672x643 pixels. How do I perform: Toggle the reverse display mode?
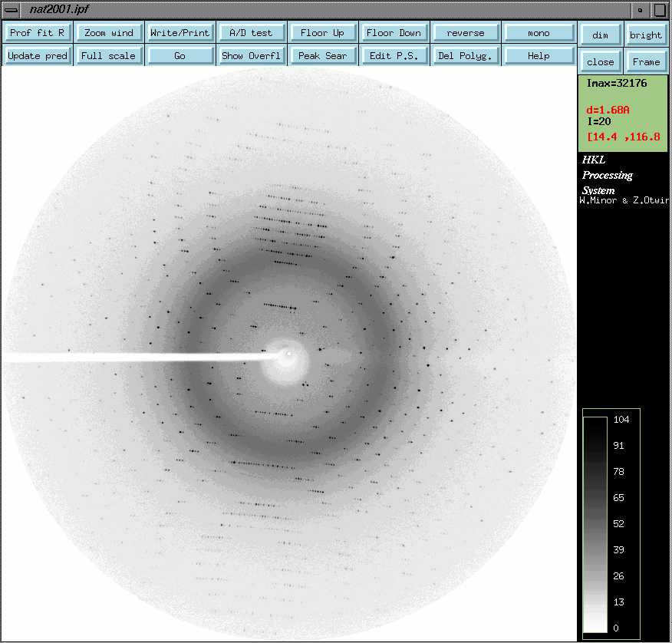tap(465, 33)
